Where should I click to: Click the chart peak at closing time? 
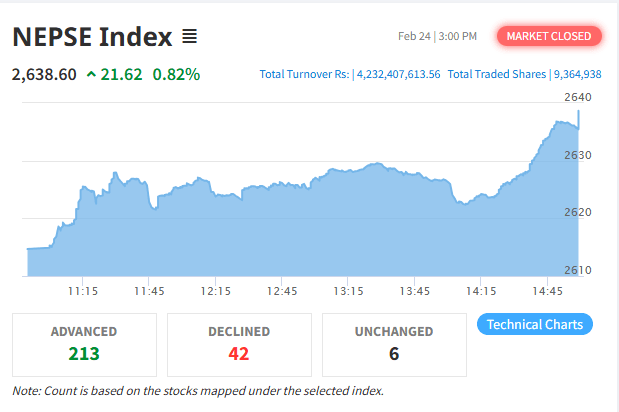[579, 113]
